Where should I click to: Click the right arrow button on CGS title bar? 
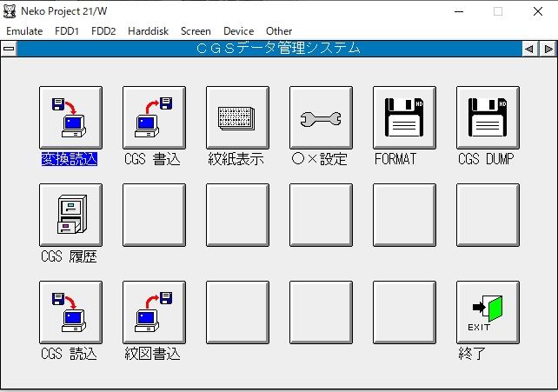548,49
